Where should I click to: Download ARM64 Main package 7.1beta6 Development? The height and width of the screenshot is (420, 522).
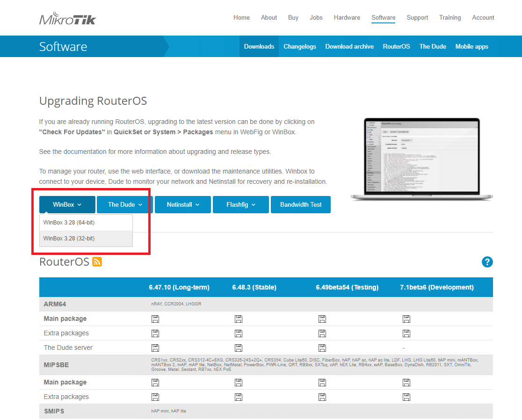pyautogui.click(x=406, y=319)
